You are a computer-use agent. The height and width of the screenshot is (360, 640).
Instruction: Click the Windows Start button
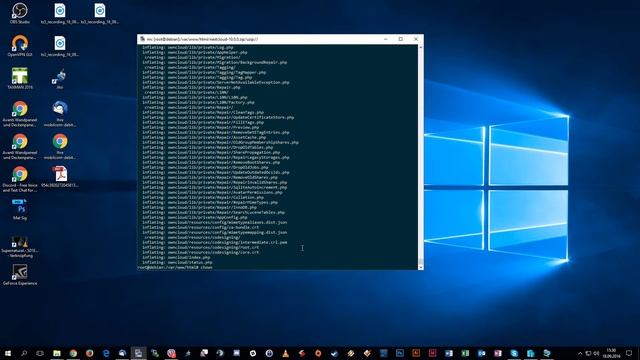(x=8, y=353)
